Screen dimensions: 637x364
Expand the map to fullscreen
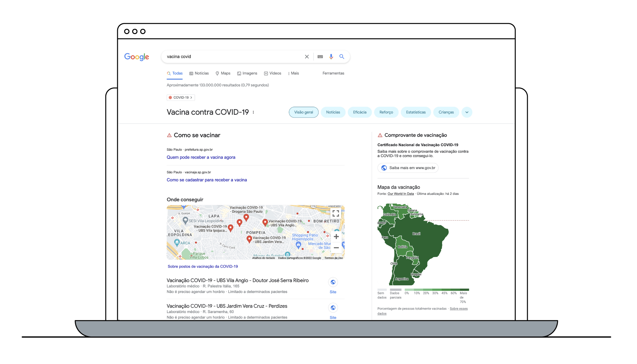pos(336,213)
